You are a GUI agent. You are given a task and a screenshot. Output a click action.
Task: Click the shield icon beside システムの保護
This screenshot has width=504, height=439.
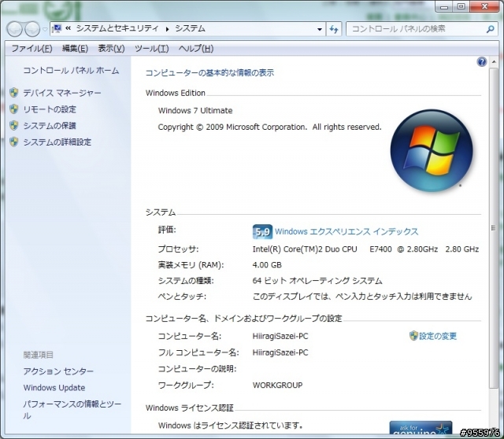pos(14,125)
